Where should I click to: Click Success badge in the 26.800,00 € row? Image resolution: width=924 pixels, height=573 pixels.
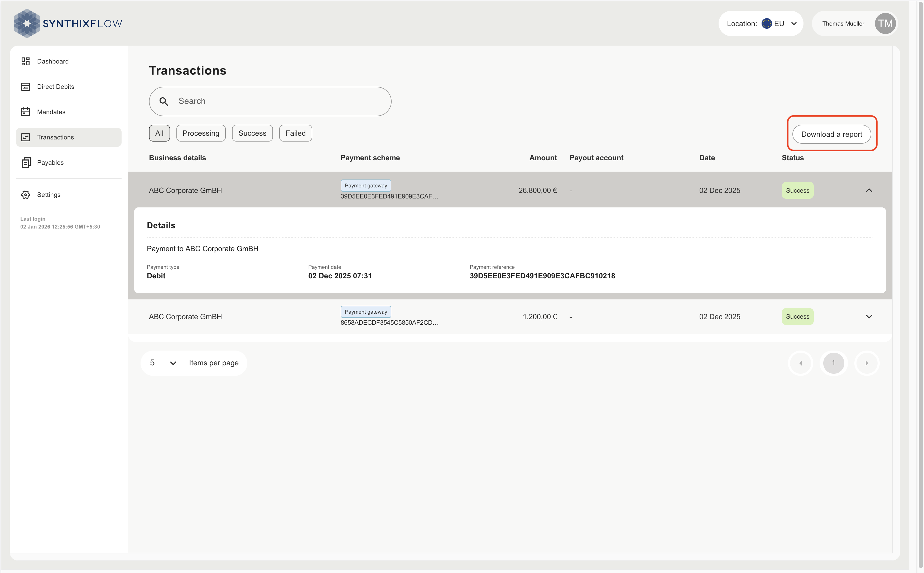click(x=797, y=190)
